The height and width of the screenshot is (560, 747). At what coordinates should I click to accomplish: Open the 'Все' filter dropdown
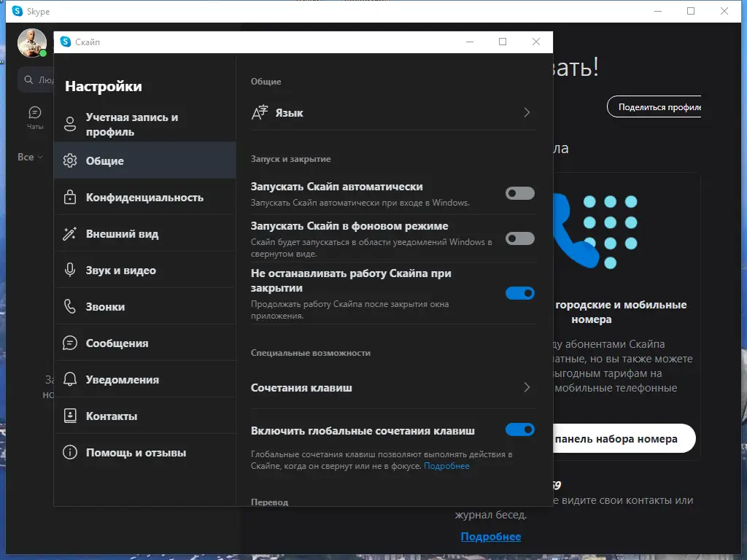coord(30,157)
